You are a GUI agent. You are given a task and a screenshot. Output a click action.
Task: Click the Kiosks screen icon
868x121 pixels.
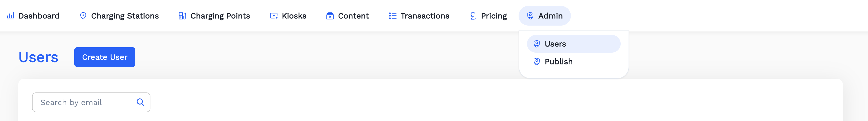pyautogui.click(x=274, y=16)
